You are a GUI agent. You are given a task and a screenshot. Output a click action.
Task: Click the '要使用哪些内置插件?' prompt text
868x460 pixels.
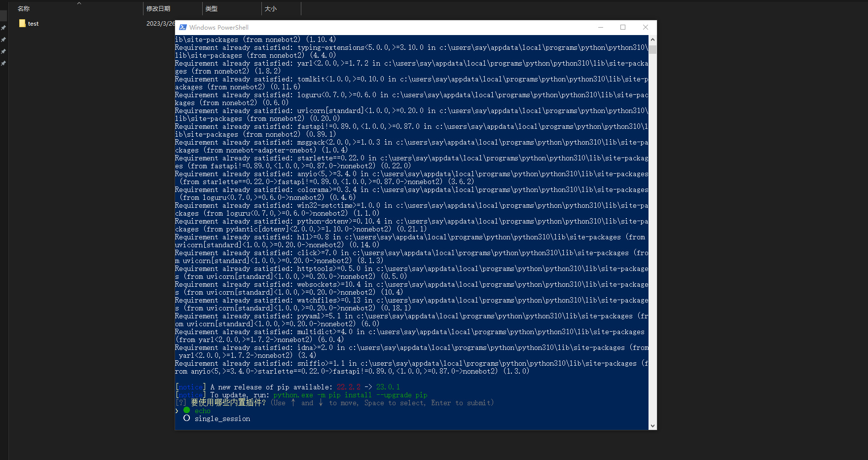click(228, 403)
